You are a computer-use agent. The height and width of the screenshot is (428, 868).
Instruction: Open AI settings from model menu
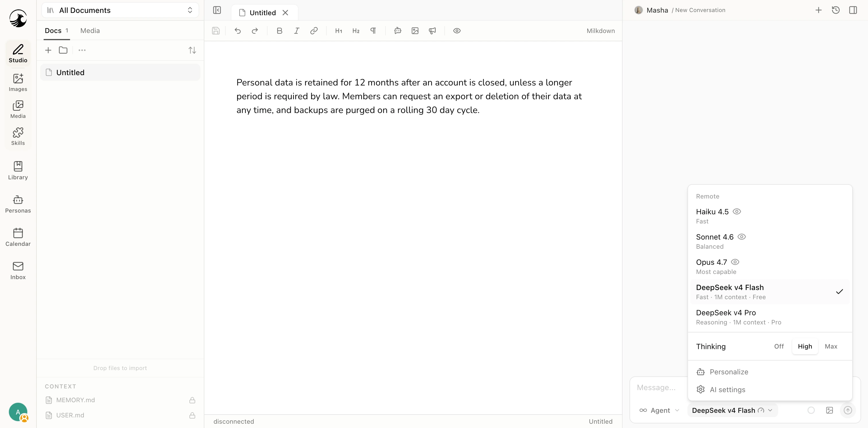pyautogui.click(x=770, y=390)
